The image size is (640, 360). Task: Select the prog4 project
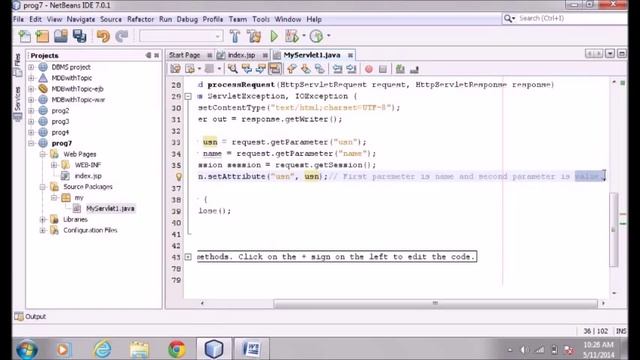pos(60,132)
